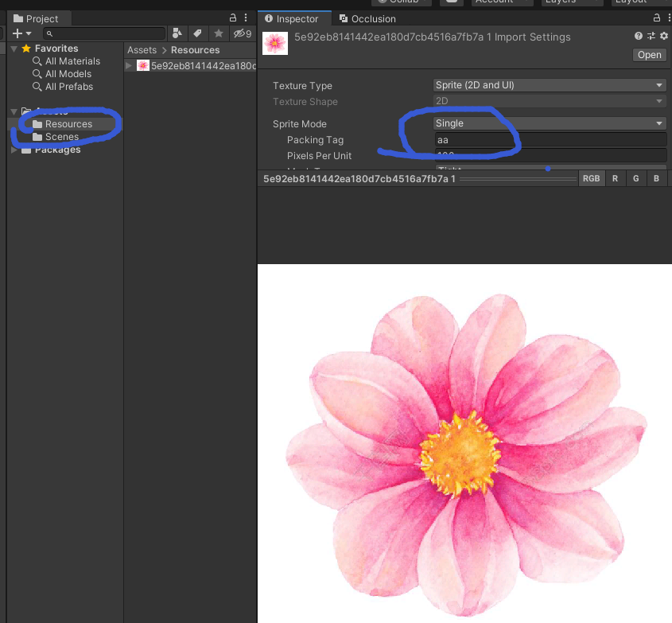Collapse the Assets folder tree
This screenshot has width=672, height=623.
click(x=14, y=111)
